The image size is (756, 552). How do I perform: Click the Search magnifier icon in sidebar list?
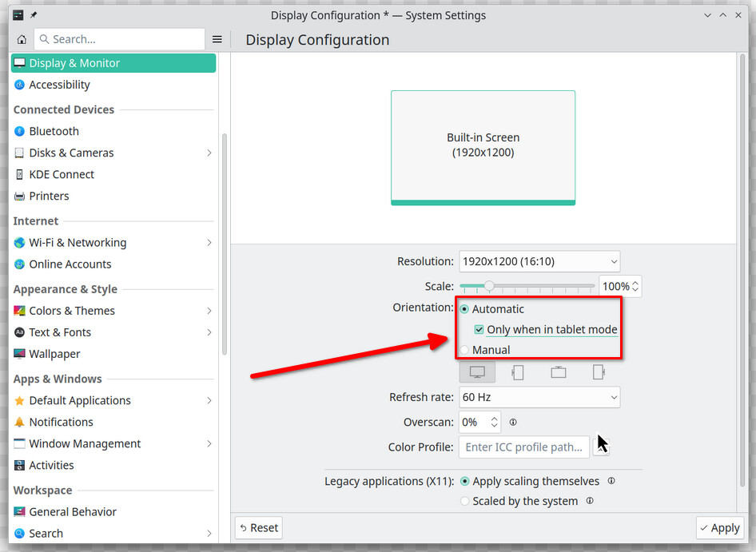pyautogui.click(x=19, y=533)
